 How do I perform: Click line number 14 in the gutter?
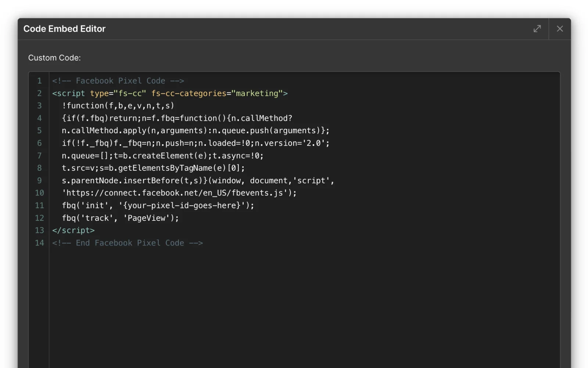39,243
